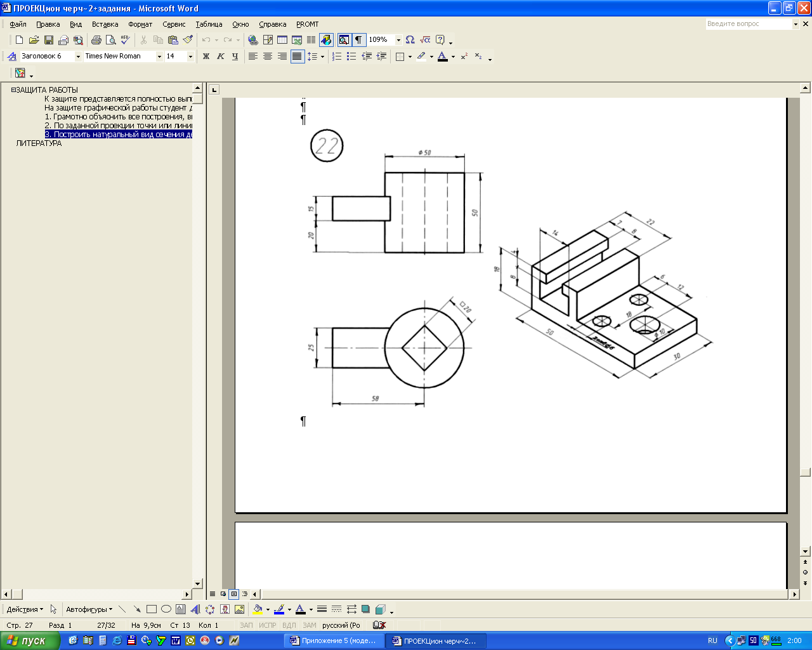
Task: Toggle underline formatting (Ч)
Action: [235, 56]
